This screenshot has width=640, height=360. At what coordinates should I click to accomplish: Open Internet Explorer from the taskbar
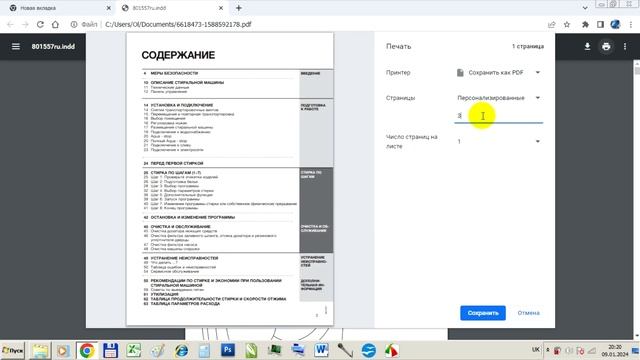[x=181, y=350]
